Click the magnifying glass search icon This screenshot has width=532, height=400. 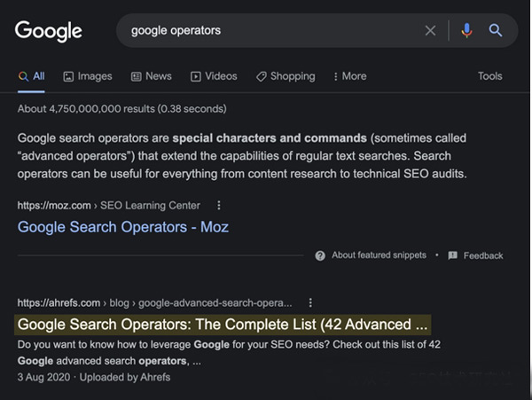(x=496, y=31)
